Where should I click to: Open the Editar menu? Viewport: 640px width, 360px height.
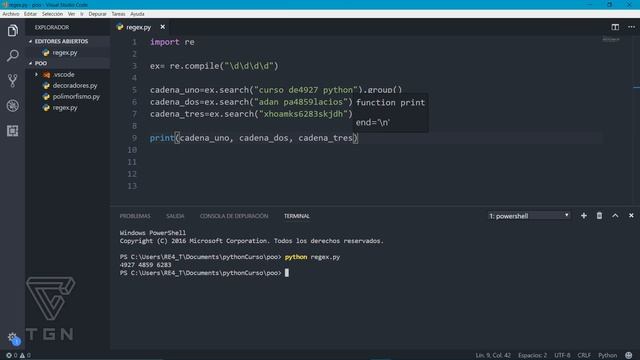[30, 14]
